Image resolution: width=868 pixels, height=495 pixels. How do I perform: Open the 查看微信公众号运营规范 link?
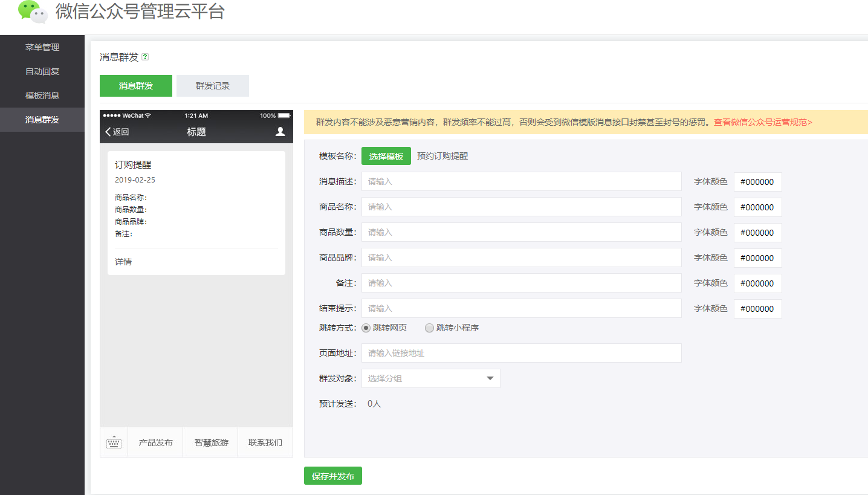(x=763, y=122)
